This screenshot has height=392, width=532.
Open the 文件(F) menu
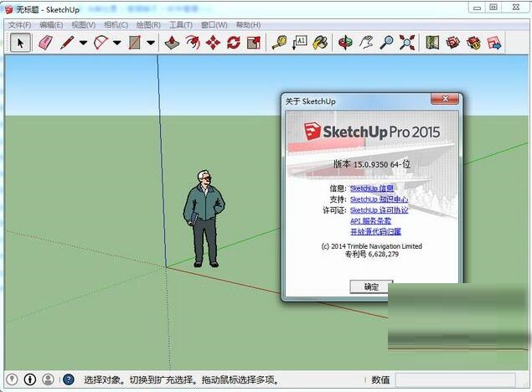[19, 25]
